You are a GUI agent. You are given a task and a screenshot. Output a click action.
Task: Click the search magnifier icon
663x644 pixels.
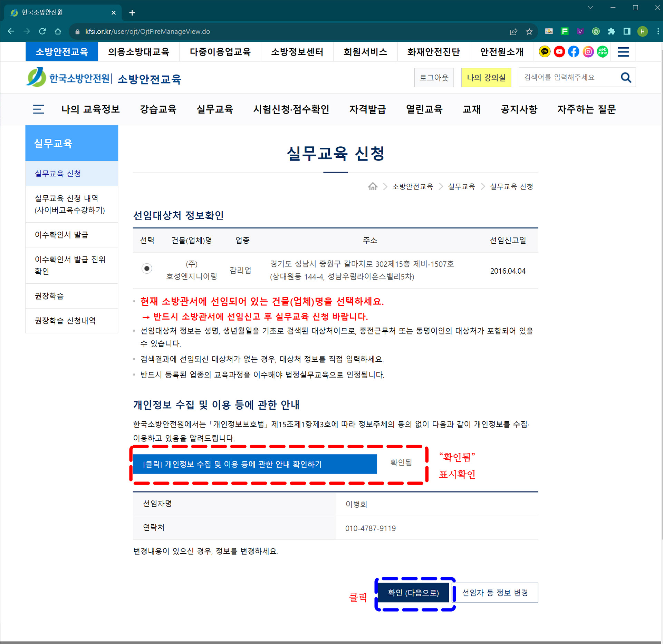[626, 78]
